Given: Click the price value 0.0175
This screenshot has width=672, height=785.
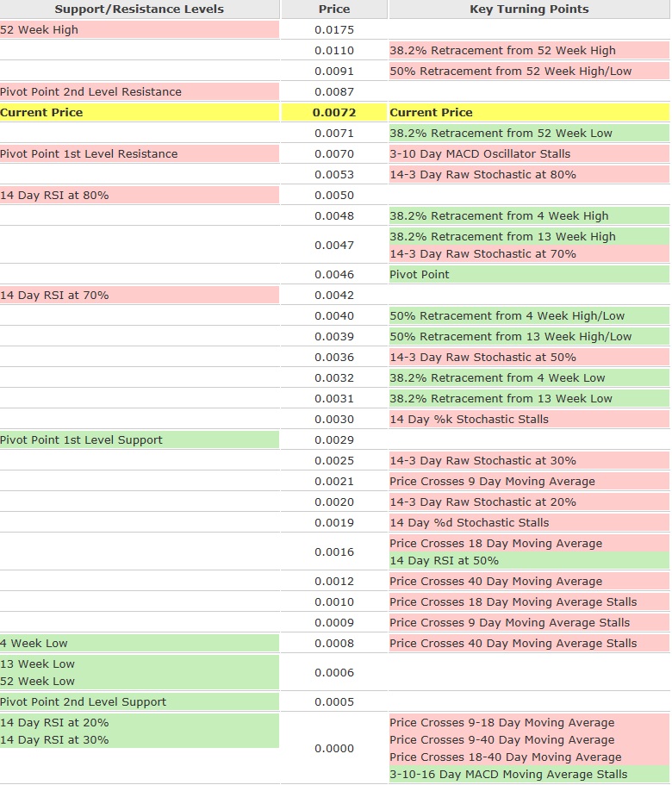Looking at the screenshot, I should coord(334,30).
